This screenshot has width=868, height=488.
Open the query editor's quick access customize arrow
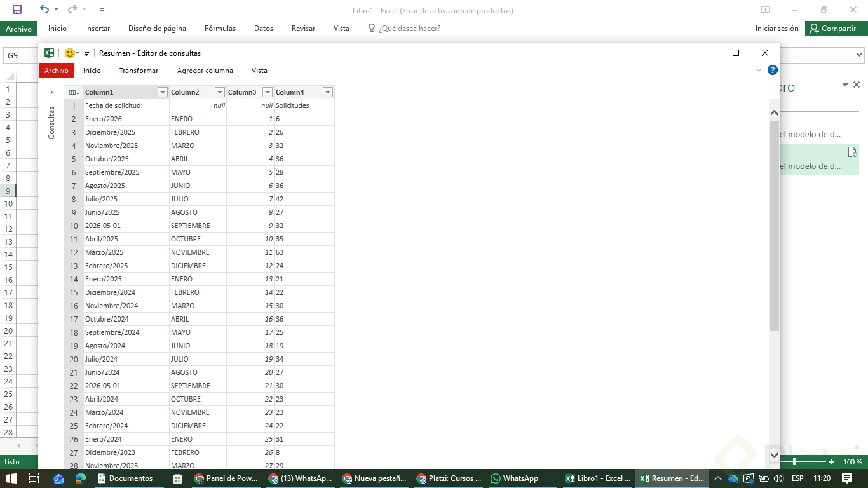[x=87, y=53]
